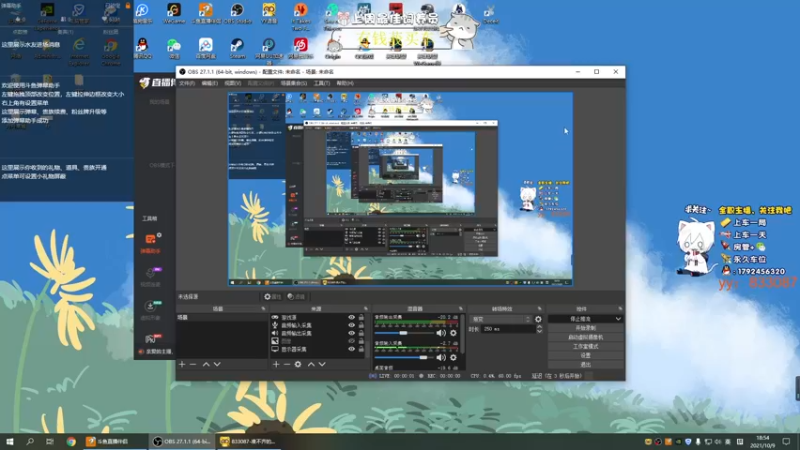Open Steam desktop shortcut
The image size is (800, 450).
237,48
